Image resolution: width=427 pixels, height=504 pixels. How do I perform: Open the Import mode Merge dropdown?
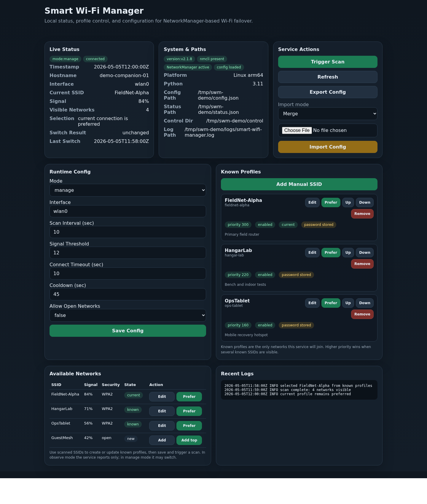point(328,114)
